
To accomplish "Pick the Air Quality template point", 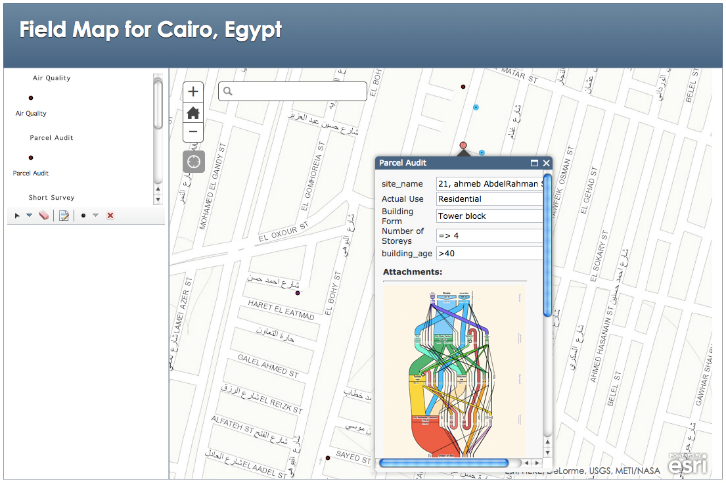I will tap(30, 97).
